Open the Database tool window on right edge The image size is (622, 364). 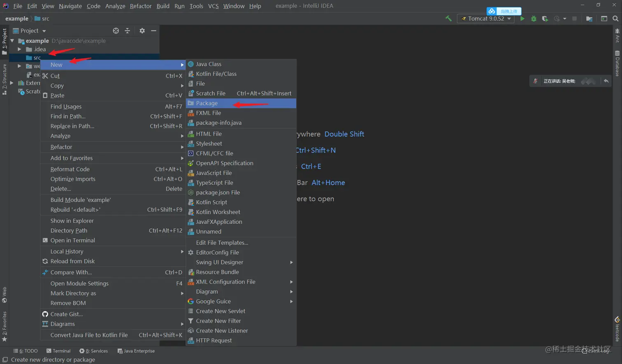coord(617,64)
